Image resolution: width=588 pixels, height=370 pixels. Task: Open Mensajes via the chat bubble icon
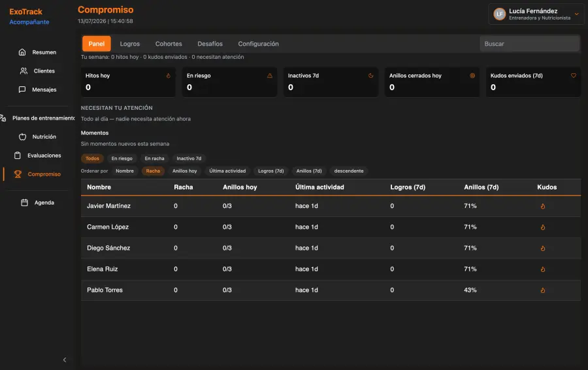22,90
